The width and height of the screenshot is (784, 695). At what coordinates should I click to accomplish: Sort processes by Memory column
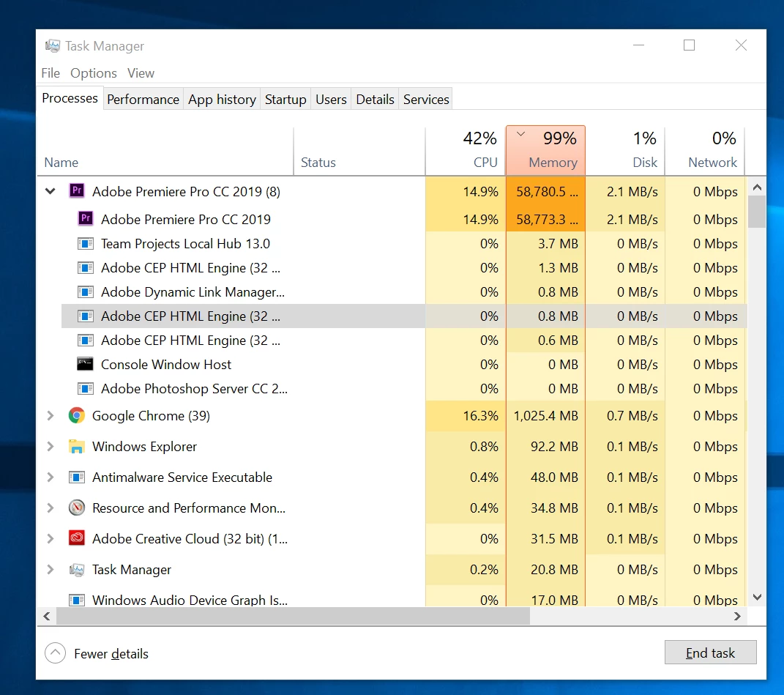pos(545,151)
